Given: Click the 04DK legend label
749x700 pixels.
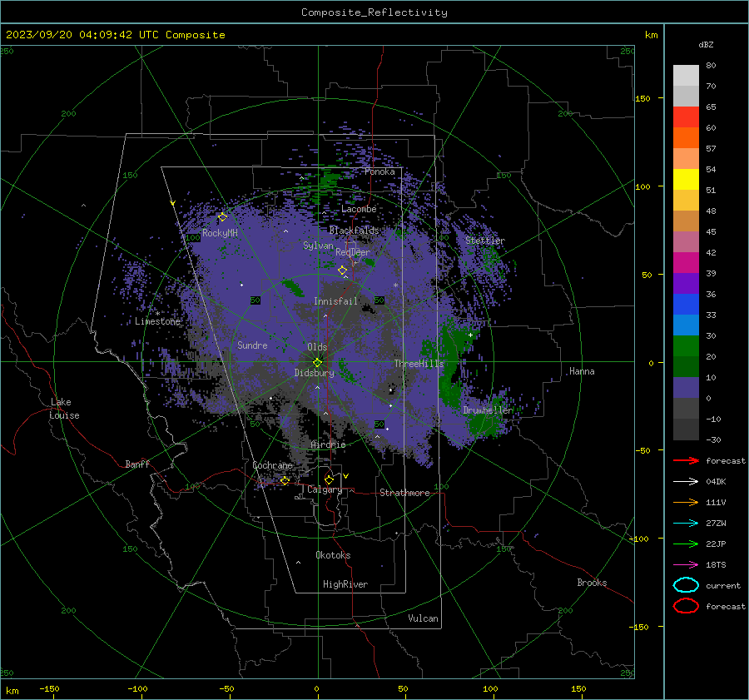Looking at the screenshot, I should tap(716, 482).
